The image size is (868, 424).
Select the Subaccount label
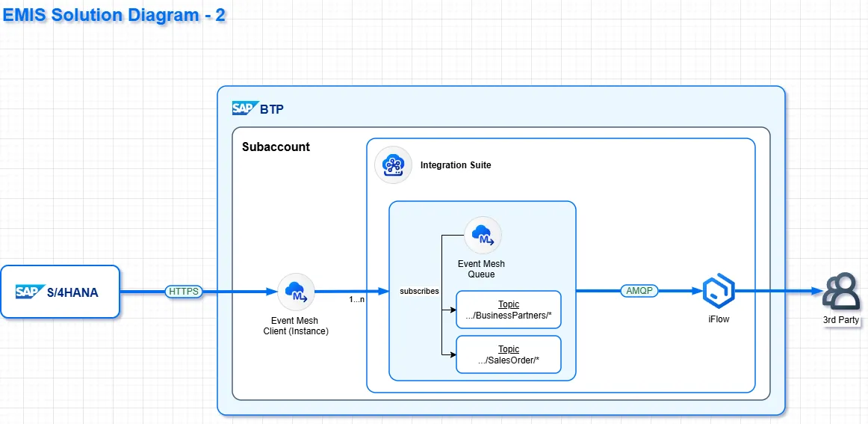pyautogui.click(x=276, y=147)
